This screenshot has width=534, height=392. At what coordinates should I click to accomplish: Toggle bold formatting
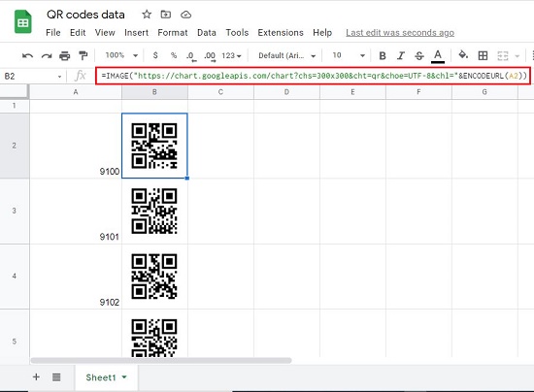pos(383,55)
